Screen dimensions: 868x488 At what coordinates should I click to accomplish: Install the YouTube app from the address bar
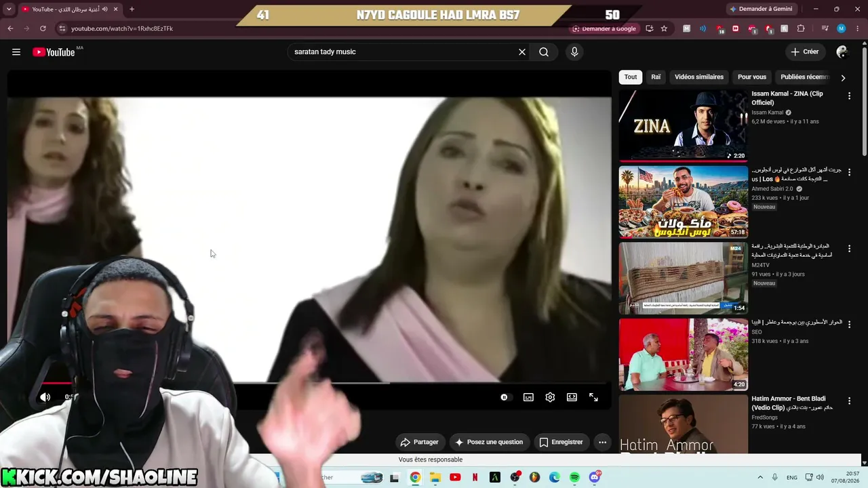point(650,28)
